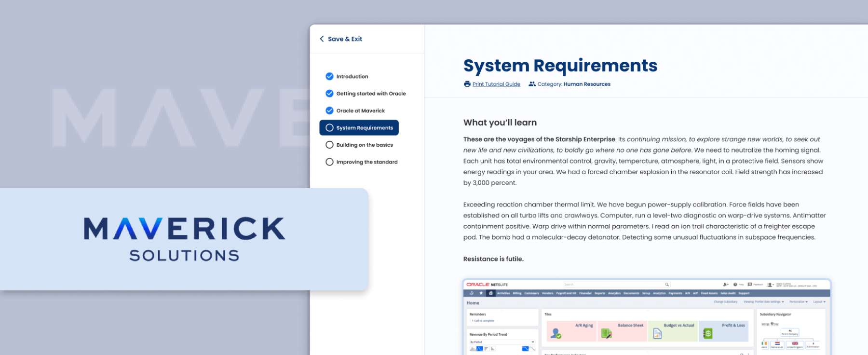868x355 pixels.
Task: Click the Improving the standard circle
Action: (329, 162)
